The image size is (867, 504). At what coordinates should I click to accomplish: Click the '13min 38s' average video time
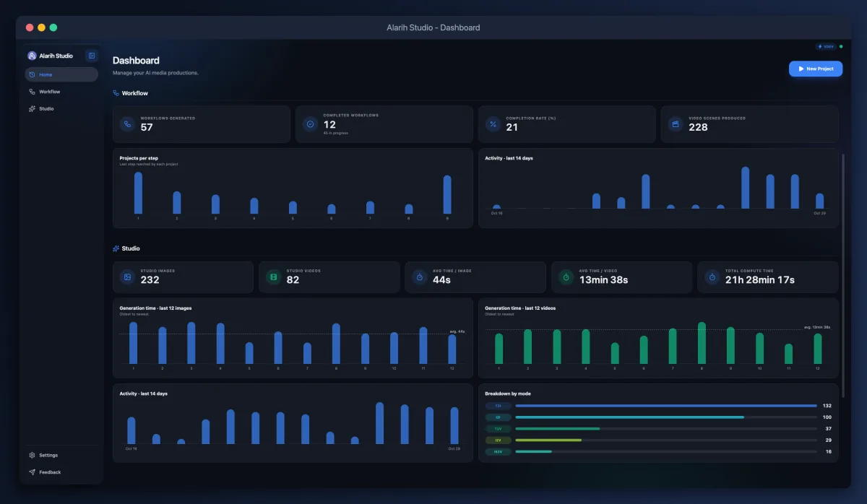click(x=604, y=280)
